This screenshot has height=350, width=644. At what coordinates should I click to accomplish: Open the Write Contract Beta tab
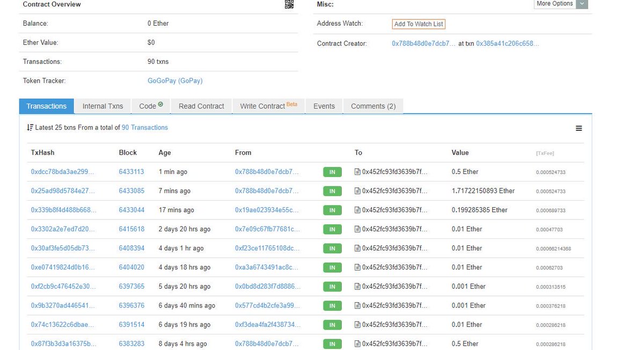tap(268, 106)
